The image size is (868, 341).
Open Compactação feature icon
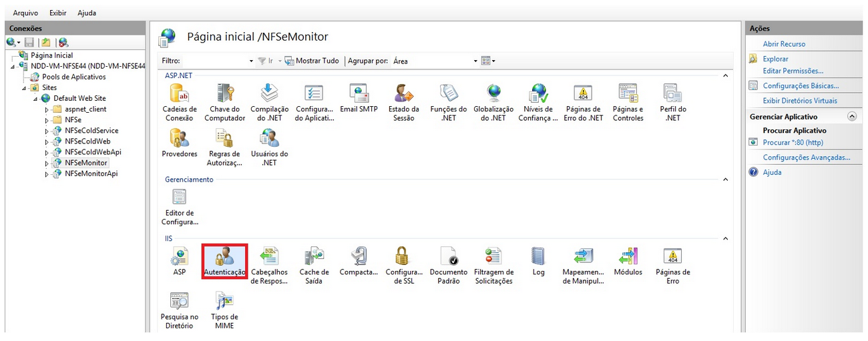point(359,261)
